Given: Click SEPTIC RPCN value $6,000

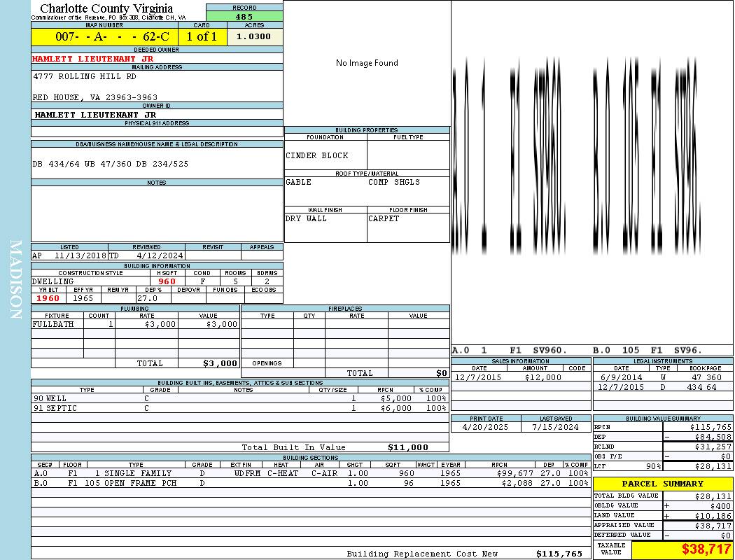Looking at the screenshot, I should 396,408.
